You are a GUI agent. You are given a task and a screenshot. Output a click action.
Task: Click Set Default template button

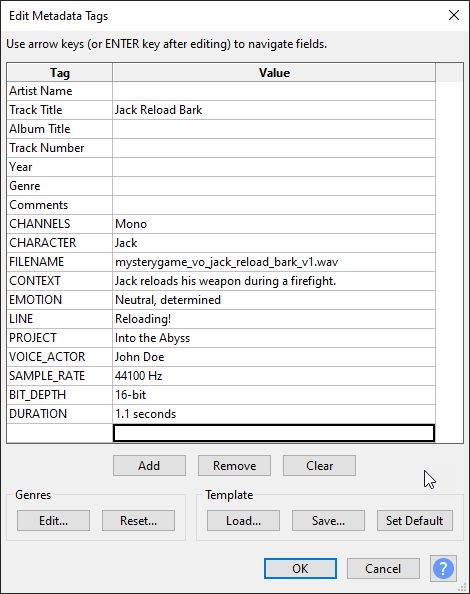(x=415, y=521)
